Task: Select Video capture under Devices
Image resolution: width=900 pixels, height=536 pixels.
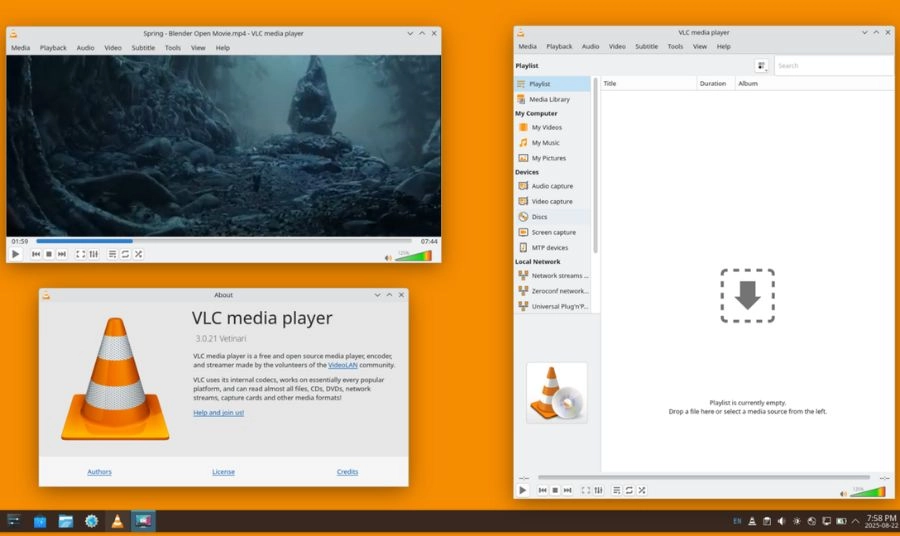Action: 552,201
